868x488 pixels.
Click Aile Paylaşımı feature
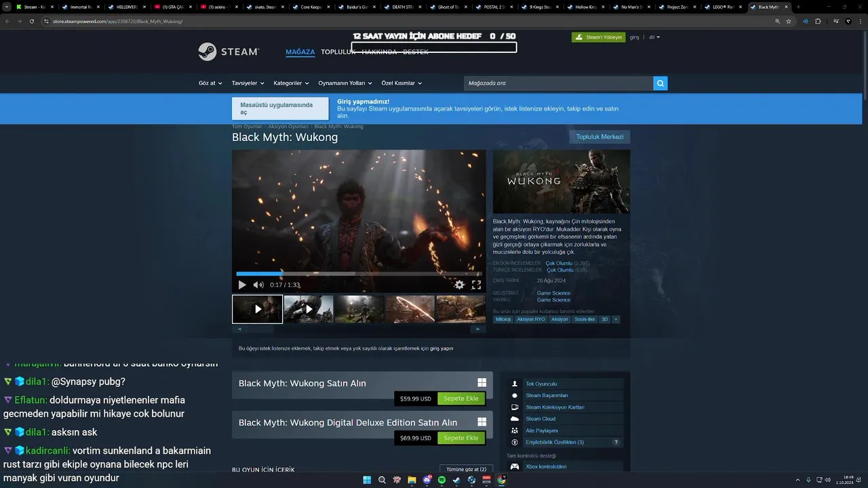tap(542, 430)
